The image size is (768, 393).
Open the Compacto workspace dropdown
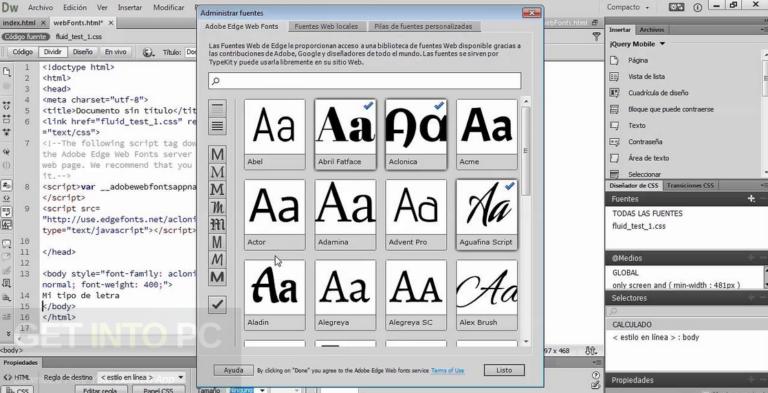pos(628,7)
